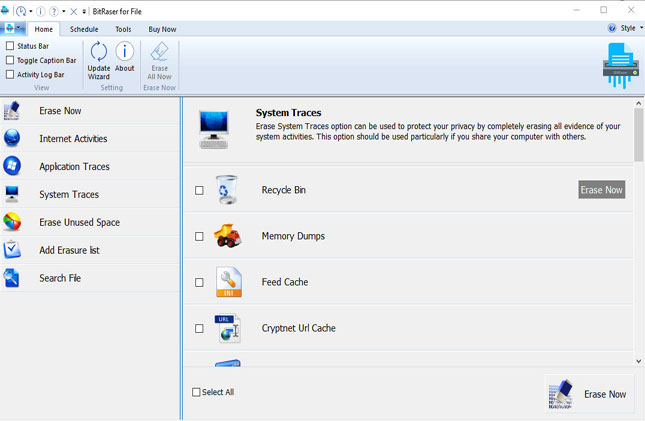Image resolution: width=645 pixels, height=421 pixels.
Task: Open dropdown arrow next to help icon
Action: 63,11
